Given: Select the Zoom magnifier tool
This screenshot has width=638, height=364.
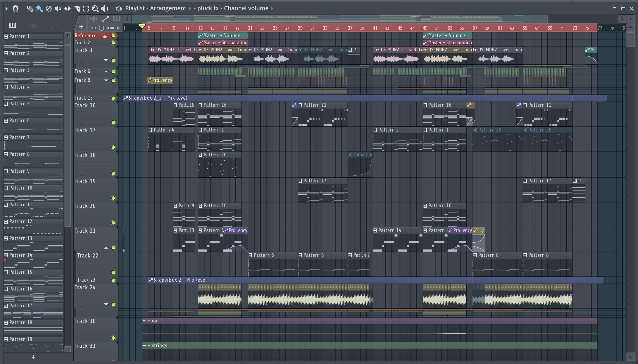Looking at the screenshot, I should (95, 9).
